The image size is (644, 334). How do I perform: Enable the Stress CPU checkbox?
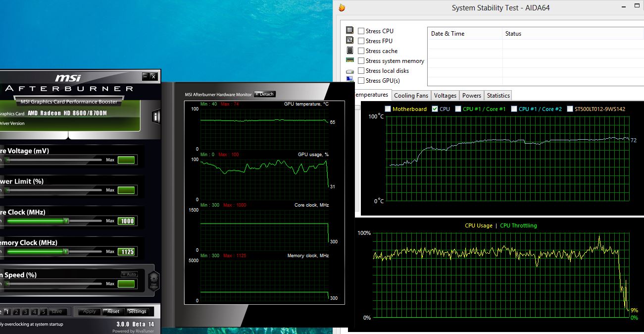(x=361, y=31)
